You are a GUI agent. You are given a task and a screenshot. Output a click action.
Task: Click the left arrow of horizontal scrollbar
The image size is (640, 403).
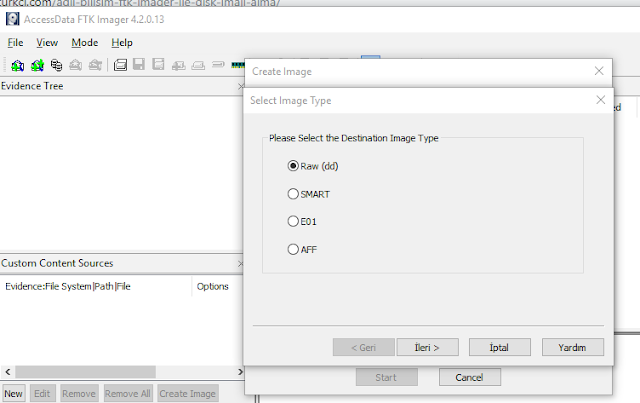click(8, 372)
